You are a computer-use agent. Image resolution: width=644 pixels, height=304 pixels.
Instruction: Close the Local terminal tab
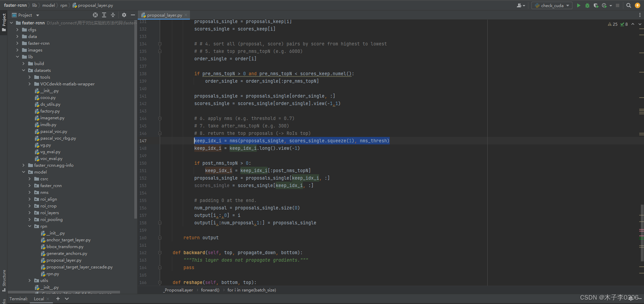click(48, 299)
